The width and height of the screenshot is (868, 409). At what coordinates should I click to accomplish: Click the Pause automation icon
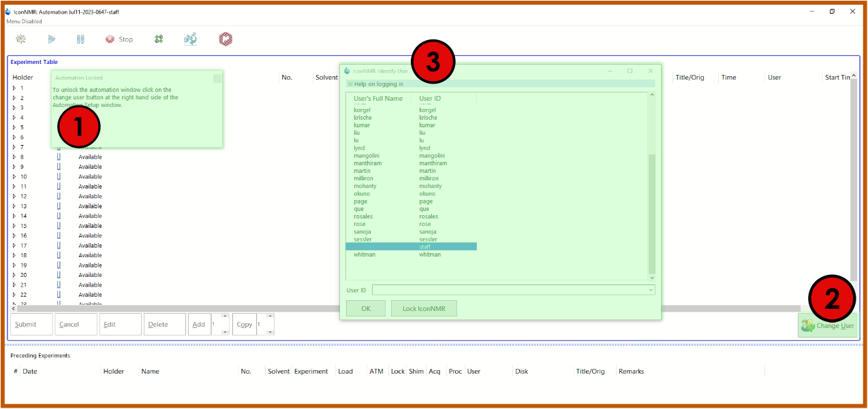coord(80,39)
